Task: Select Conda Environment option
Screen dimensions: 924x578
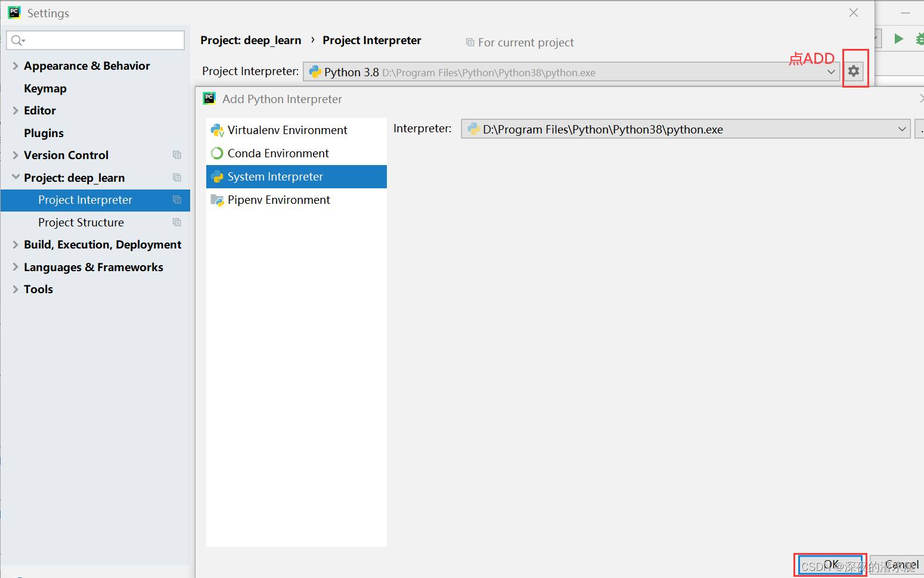Action: pyautogui.click(x=296, y=153)
